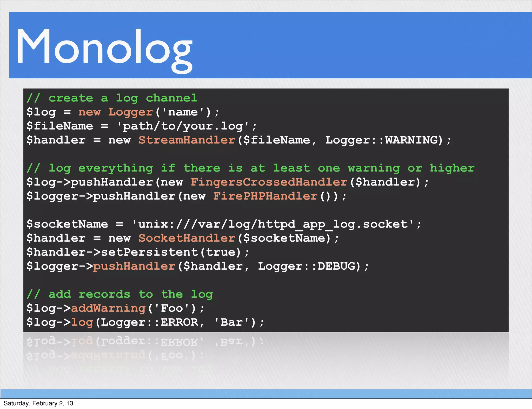Click the '$handler->setPersistent(true);' line
Viewport: 532px width, 409px height.
138,252
